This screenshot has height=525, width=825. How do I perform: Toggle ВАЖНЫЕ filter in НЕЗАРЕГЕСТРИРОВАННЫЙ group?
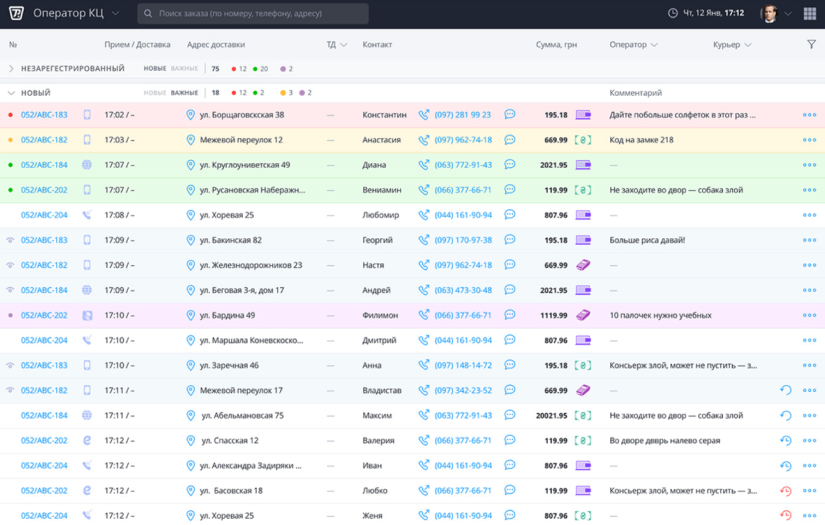coord(184,69)
